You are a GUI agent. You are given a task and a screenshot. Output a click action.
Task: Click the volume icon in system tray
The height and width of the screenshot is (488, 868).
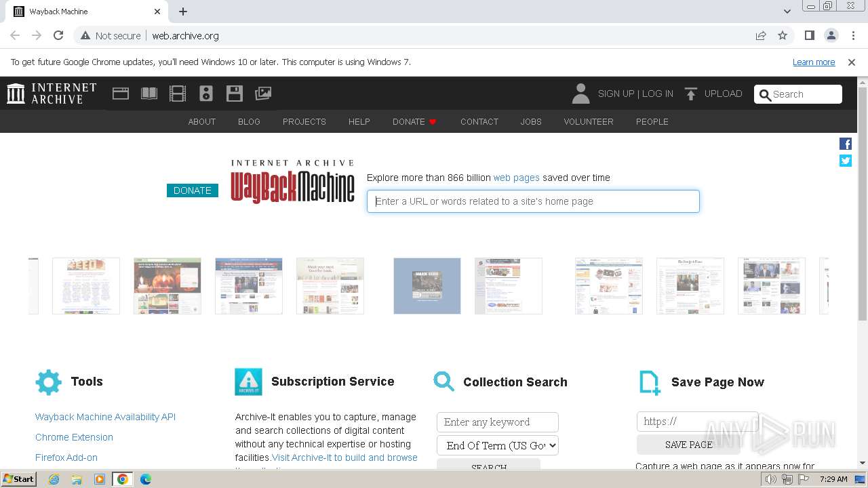coord(771,479)
